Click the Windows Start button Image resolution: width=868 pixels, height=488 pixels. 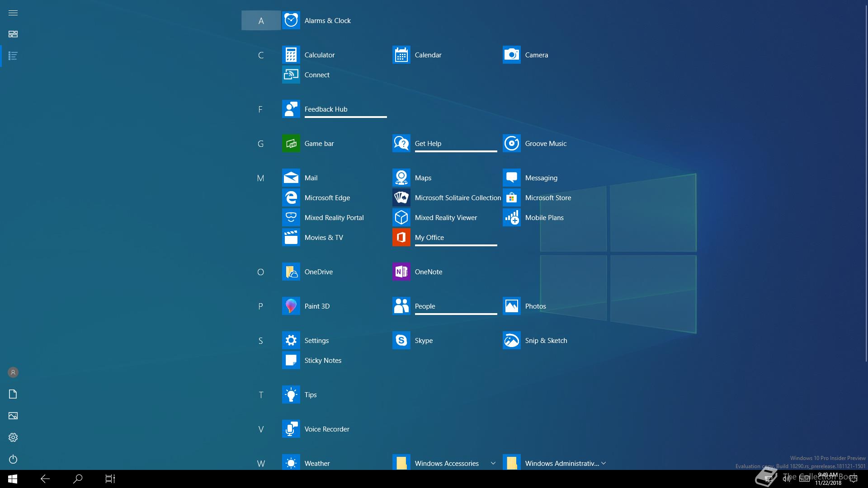point(13,479)
